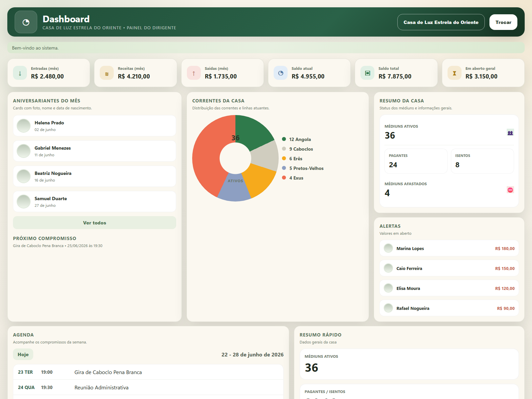Click Elisa Moura's avatar in Alertas
This screenshot has height=399, width=532.
(388, 288)
